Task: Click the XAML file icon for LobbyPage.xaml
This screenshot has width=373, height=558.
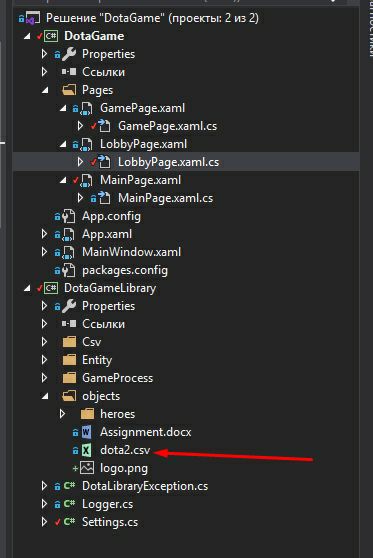Action: (x=86, y=144)
